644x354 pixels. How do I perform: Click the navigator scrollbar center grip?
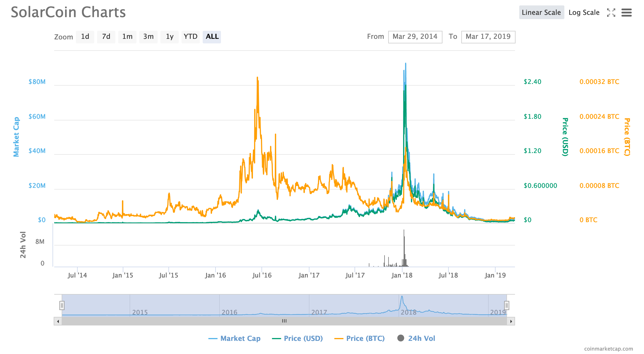tap(284, 321)
